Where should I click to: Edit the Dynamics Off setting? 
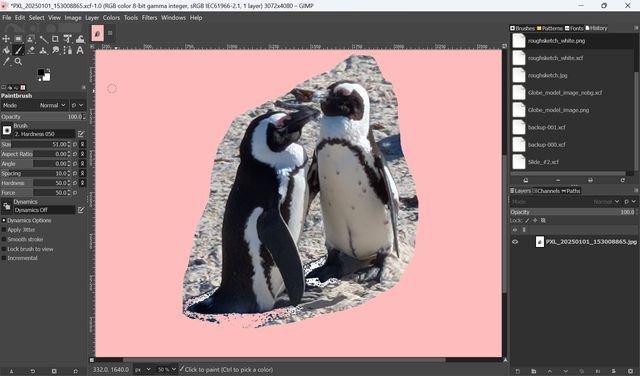[x=81, y=210]
